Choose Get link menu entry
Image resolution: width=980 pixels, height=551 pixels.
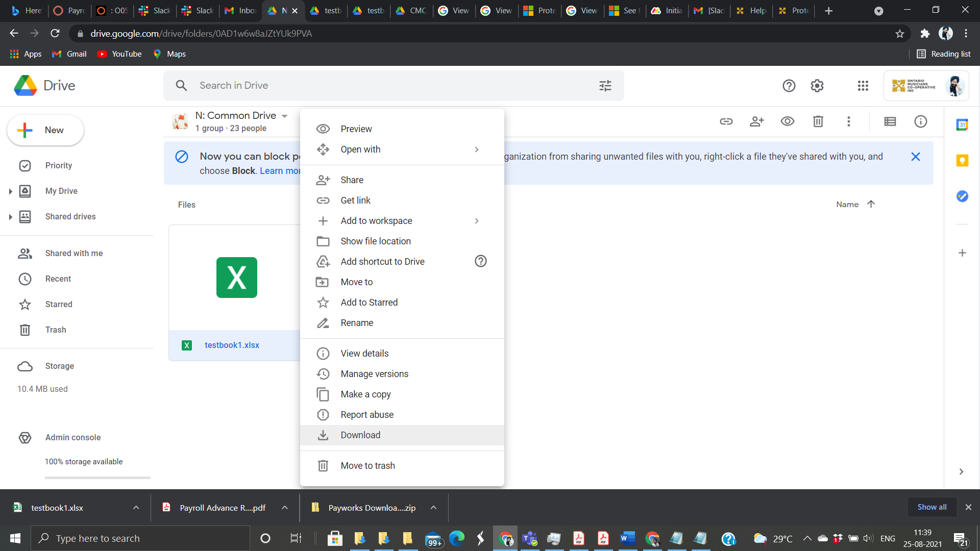pos(402,201)
